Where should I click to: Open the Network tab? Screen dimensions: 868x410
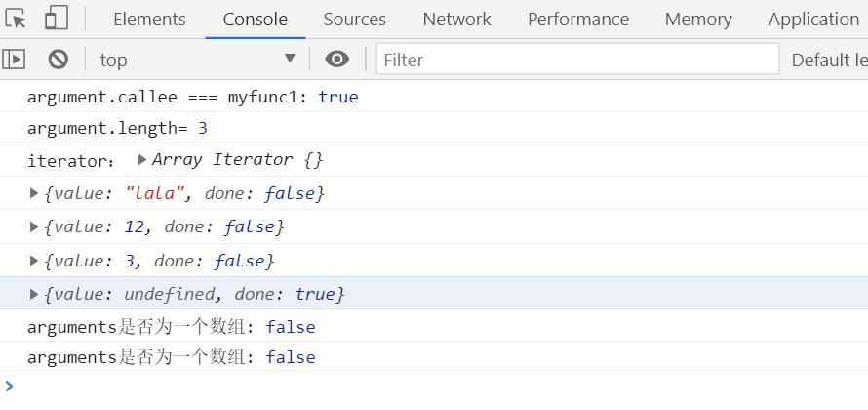(x=456, y=20)
